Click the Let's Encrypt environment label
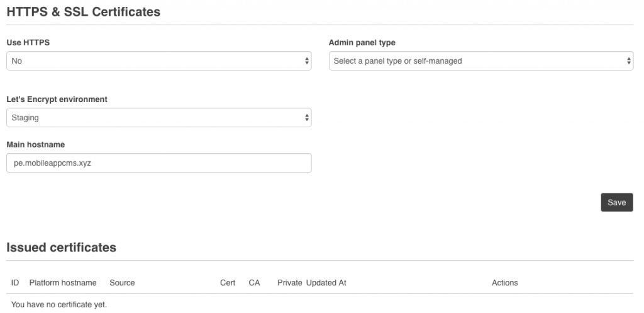644x313 pixels. coord(57,100)
